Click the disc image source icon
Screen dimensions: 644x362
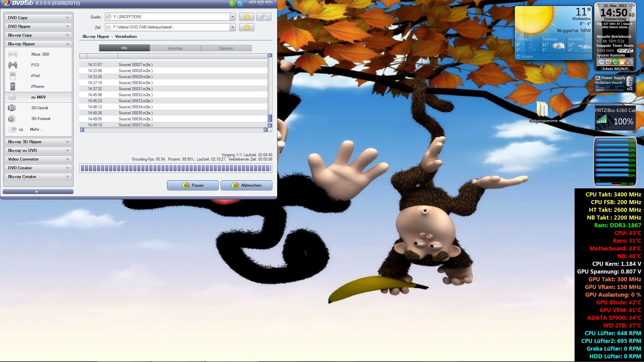coord(264,17)
